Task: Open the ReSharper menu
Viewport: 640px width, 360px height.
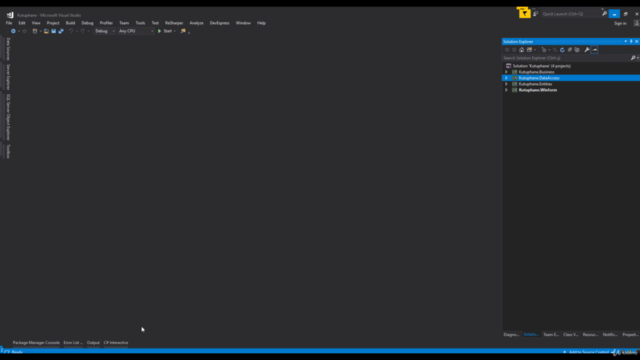Action: [x=174, y=23]
